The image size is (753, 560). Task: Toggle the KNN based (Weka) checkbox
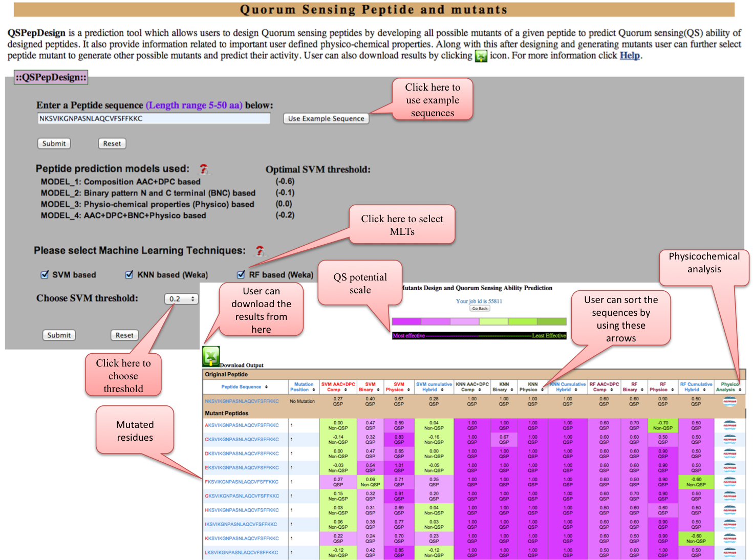point(130,275)
